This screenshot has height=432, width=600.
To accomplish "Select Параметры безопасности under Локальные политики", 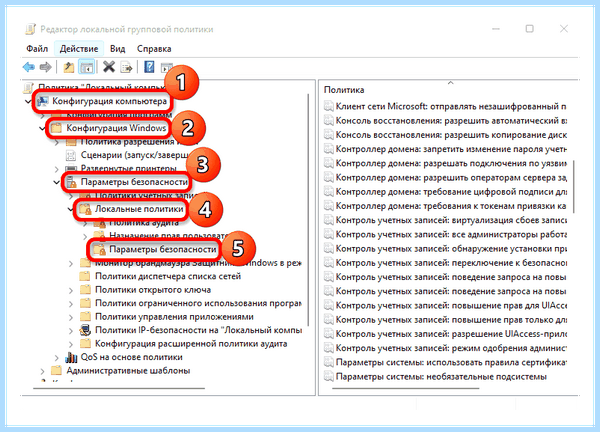I will 163,249.
